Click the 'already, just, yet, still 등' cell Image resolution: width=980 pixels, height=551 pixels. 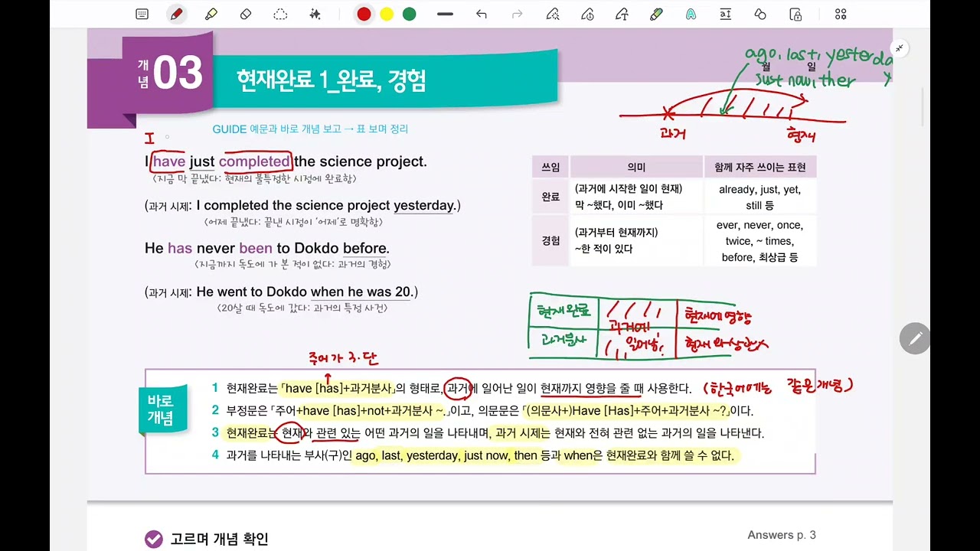tap(760, 197)
